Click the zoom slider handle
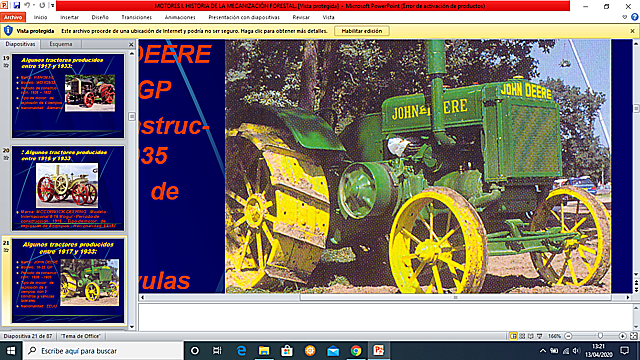 pyautogui.click(x=600, y=336)
